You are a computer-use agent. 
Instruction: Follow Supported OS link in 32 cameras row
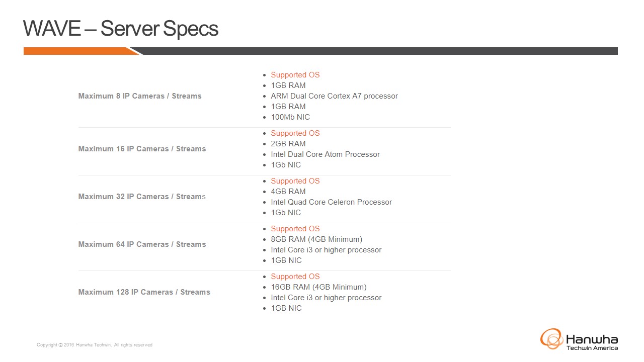295,181
